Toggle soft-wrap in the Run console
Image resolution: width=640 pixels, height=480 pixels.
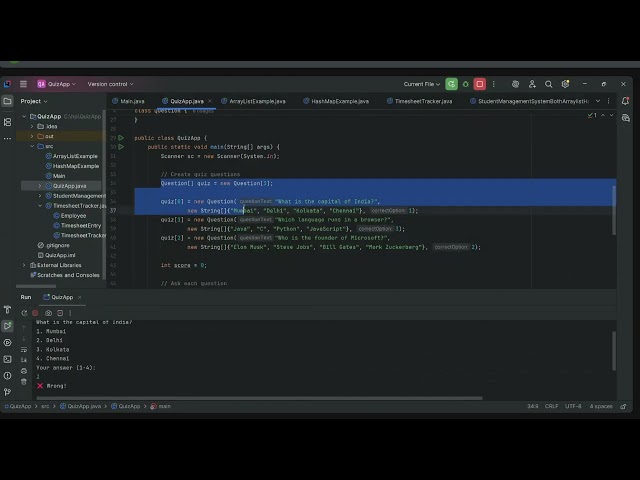24,349
